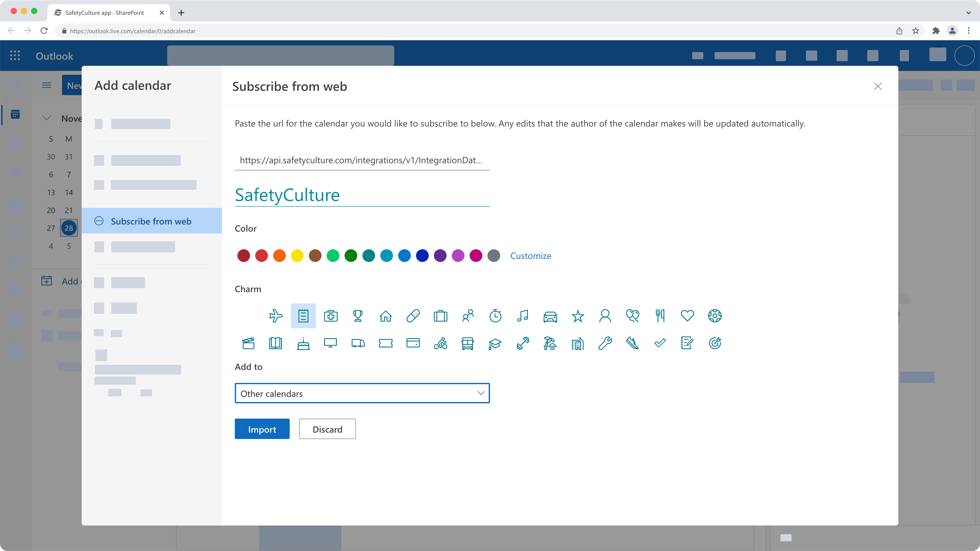The image size is (980, 551).
Task: Select the soccer ball charm
Action: tap(715, 316)
